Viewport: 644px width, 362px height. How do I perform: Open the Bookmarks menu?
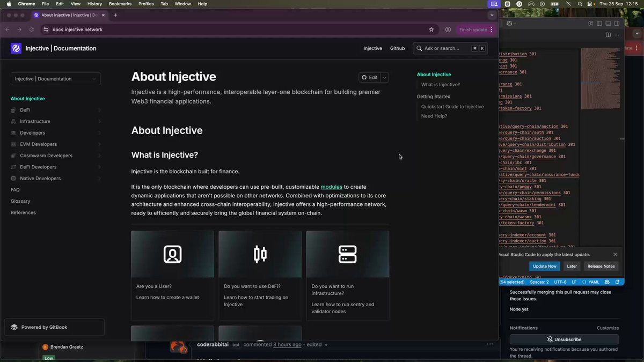(120, 4)
